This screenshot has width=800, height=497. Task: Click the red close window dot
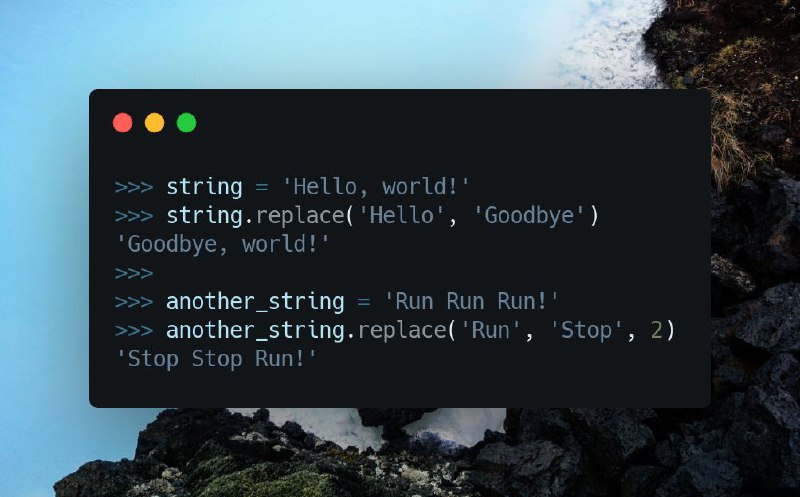click(122, 123)
